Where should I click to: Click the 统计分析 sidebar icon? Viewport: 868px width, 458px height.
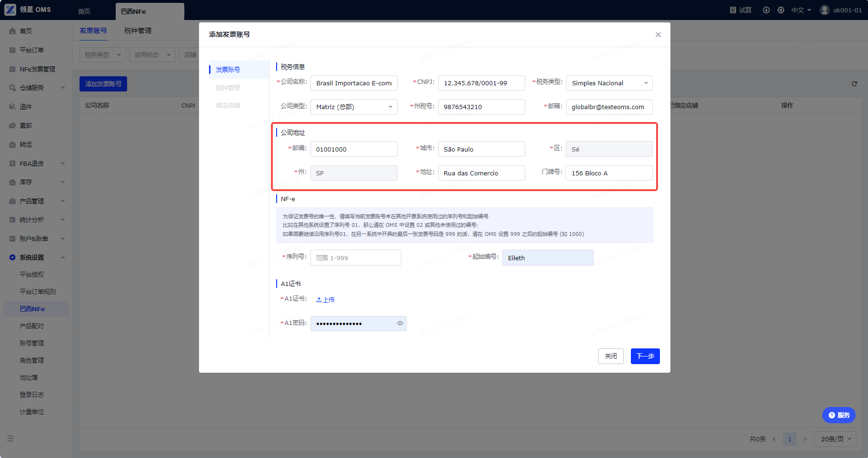pyautogui.click(x=12, y=220)
